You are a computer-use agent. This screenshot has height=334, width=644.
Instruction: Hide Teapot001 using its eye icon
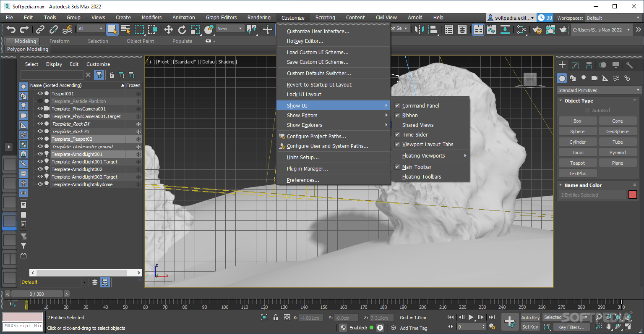click(40, 94)
